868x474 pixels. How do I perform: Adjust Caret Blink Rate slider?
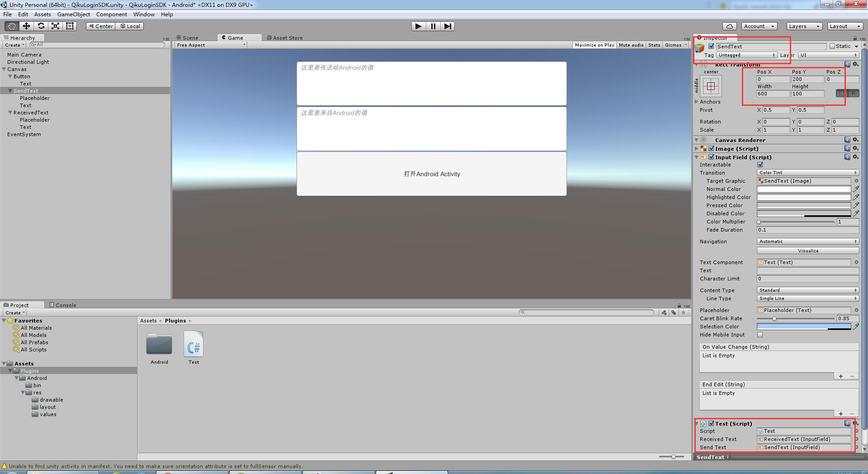tap(797, 318)
